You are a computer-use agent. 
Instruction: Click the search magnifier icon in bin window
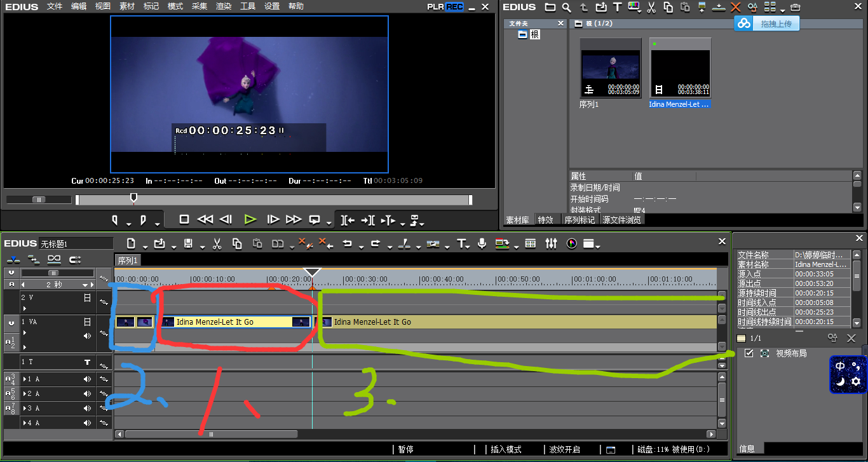[x=566, y=7]
